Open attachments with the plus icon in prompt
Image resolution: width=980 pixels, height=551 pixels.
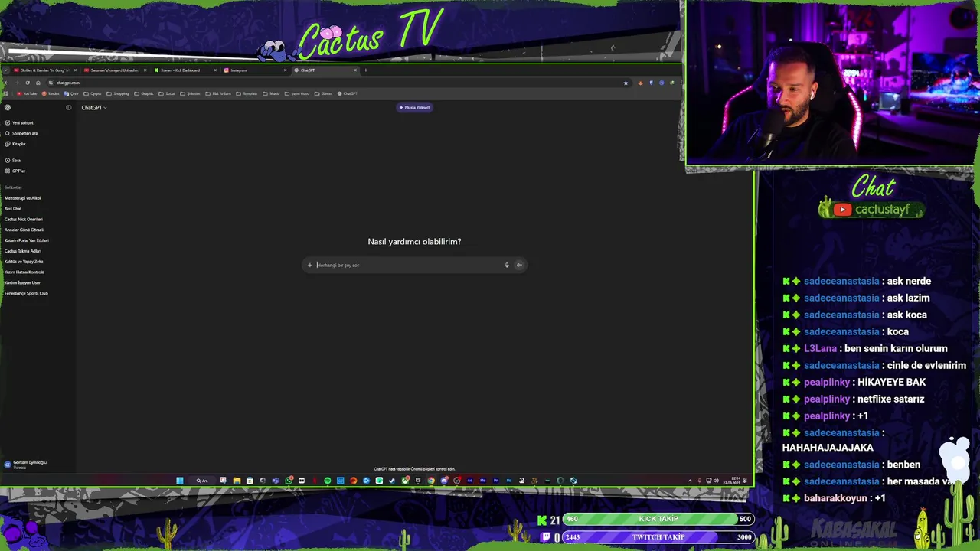pos(309,265)
